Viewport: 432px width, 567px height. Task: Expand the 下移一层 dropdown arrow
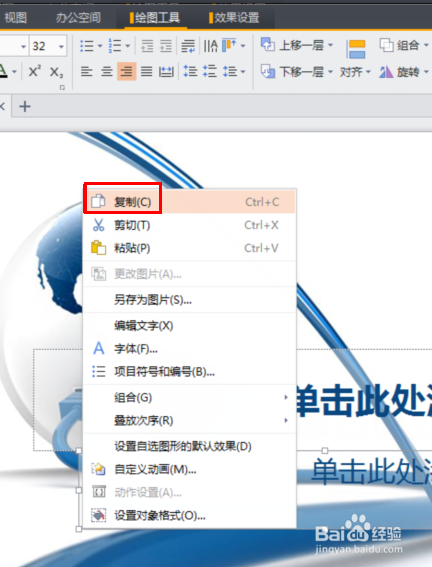[x=330, y=72]
